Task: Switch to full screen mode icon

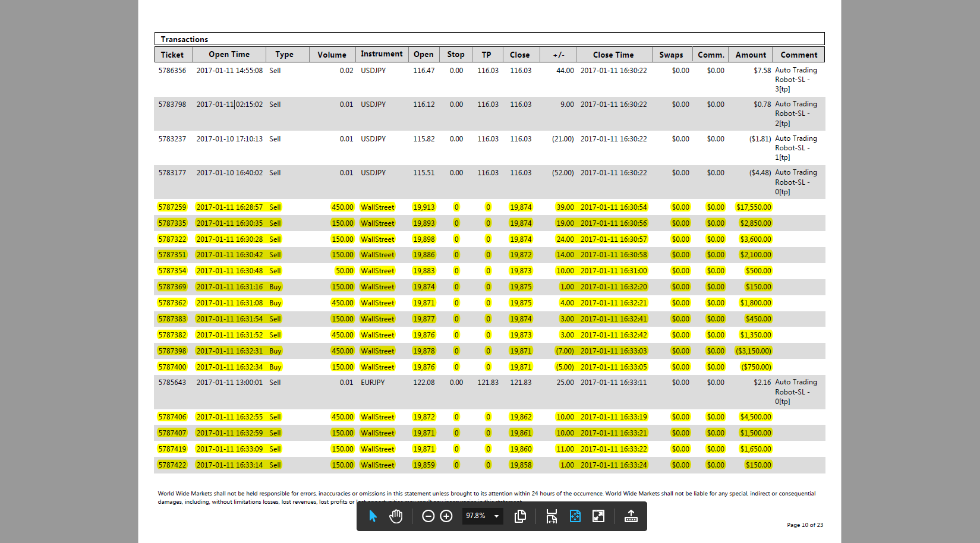Action: click(x=598, y=516)
